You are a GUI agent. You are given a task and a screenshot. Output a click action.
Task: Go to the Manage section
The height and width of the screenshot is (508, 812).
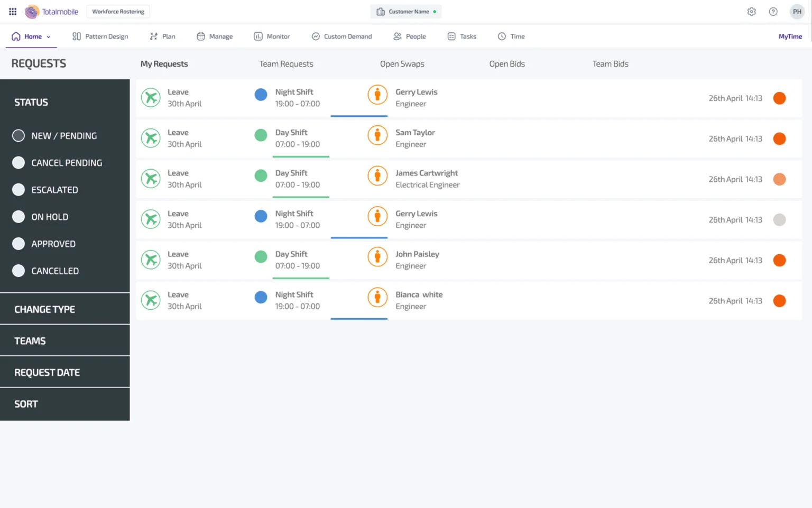coord(215,36)
